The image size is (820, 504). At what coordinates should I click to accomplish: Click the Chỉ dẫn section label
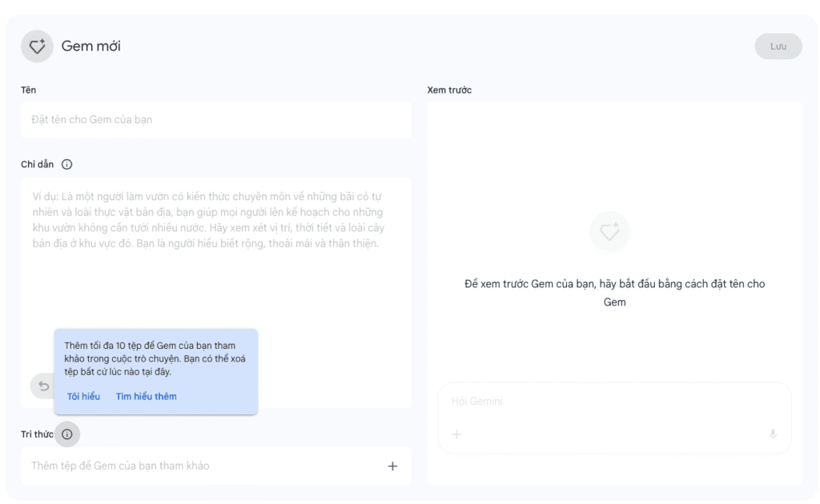click(38, 165)
